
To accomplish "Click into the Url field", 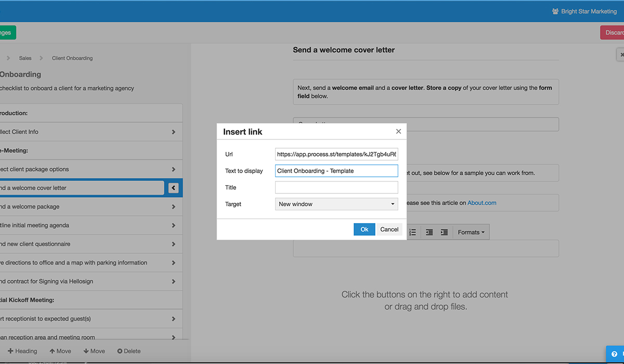I will [336, 154].
